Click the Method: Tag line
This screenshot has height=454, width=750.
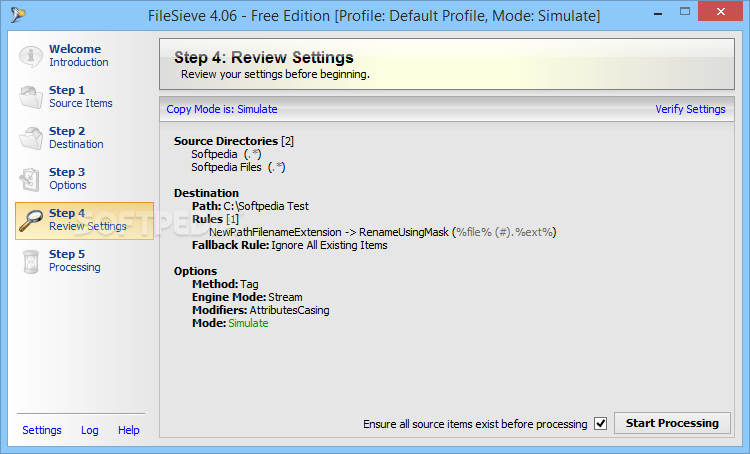(x=225, y=284)
